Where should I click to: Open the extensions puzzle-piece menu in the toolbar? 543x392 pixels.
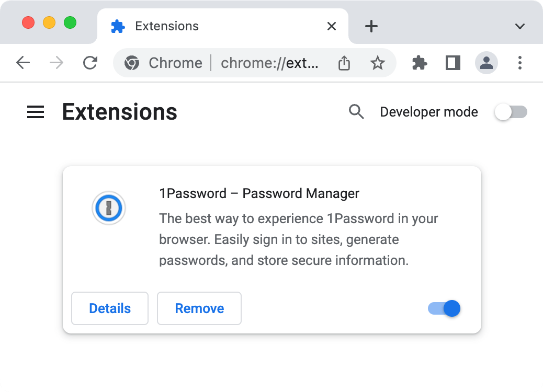coord(420,63)
